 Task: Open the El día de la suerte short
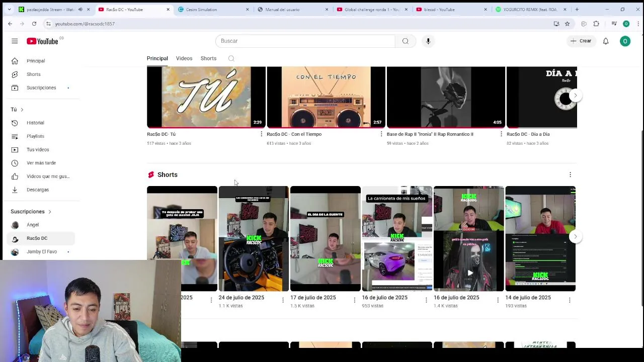point(326,239)
